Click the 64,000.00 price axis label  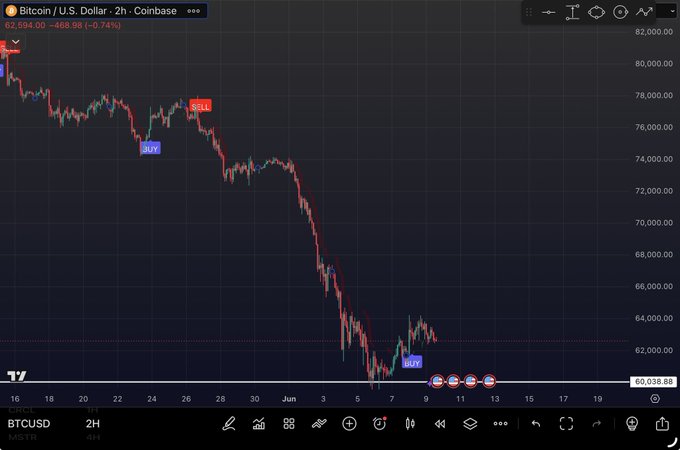coord(654,318)
